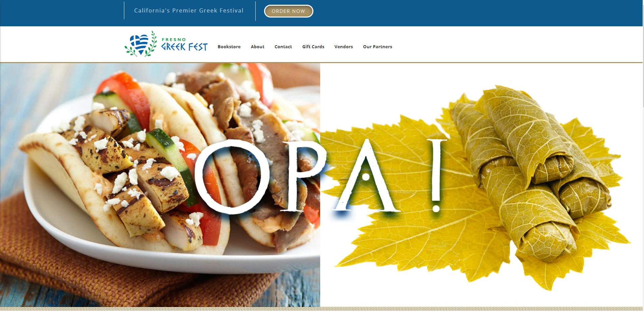This screenshot has height=311, width=644.
Task: Select Gift Cards in navigation
Action: (313, 47)
